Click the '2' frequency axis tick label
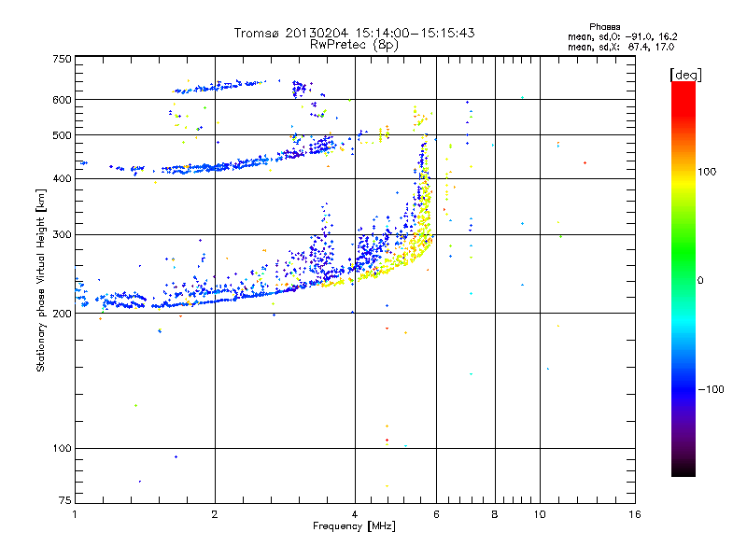Screen dimensions: 747x560 tap(215, 514)
